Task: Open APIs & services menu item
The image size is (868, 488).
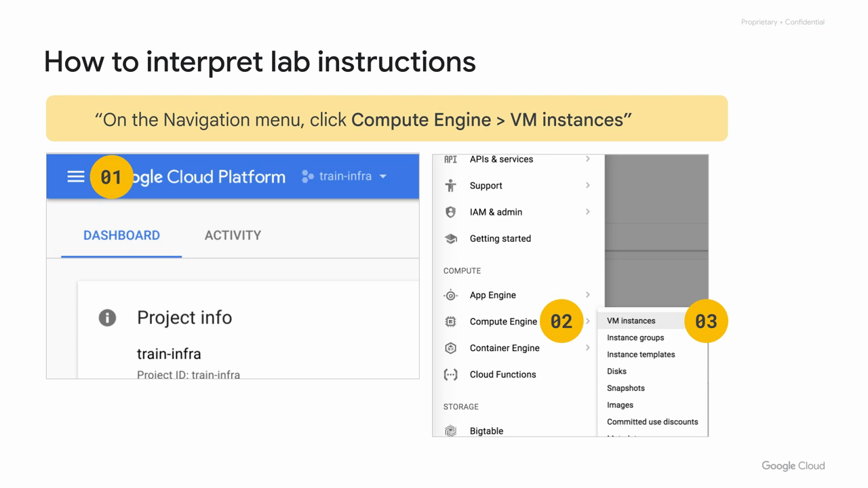Action: coord(501,159)
